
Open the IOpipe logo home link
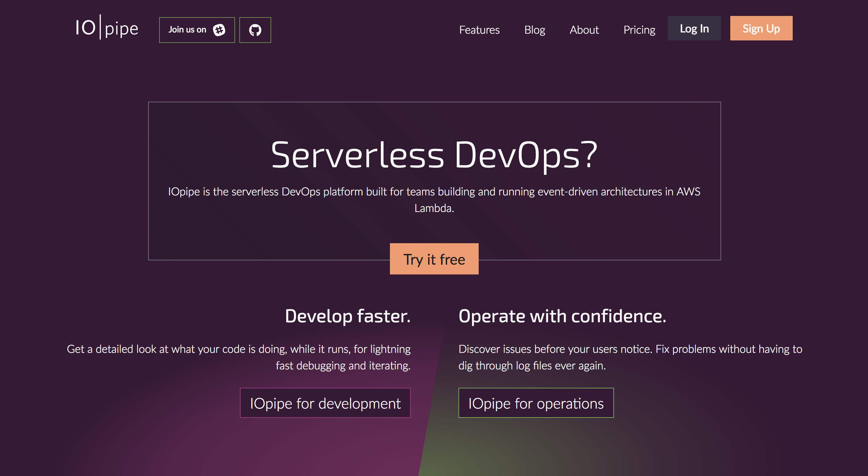click(x=107, y=27)
